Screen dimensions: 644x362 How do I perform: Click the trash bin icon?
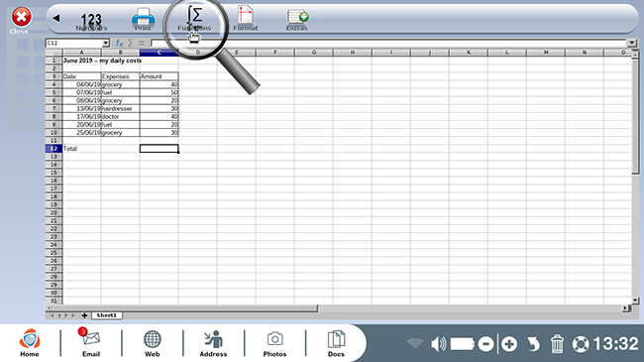click(x=557, y=344)
